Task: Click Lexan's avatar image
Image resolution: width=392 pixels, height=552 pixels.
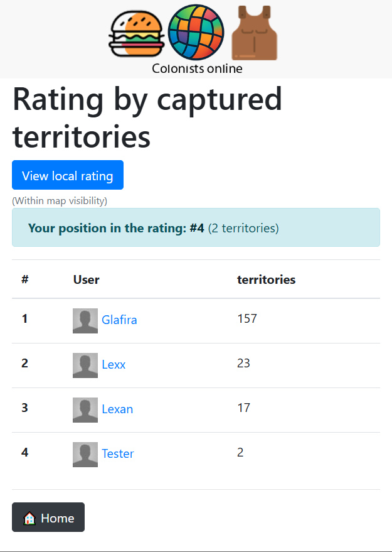Action: pyautogui.click(x=85, y=409)
